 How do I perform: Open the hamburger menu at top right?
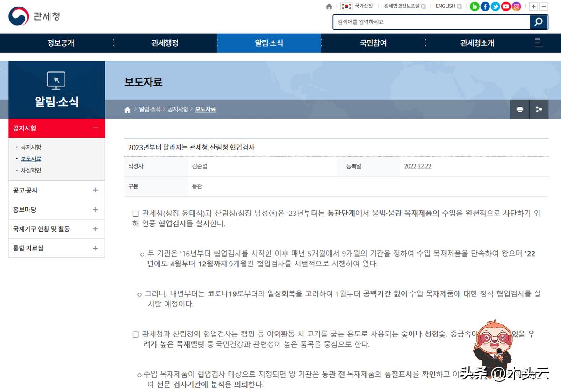(x=539, y=43)
